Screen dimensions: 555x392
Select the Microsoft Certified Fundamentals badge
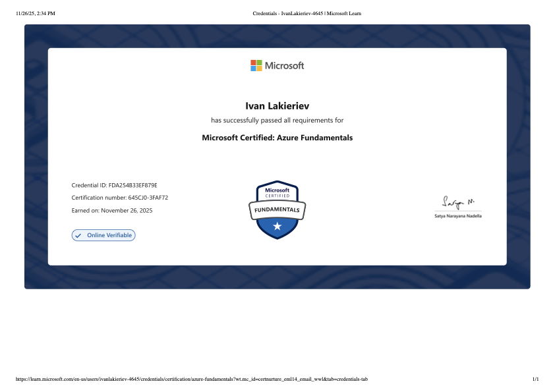[x=277, y=210]
